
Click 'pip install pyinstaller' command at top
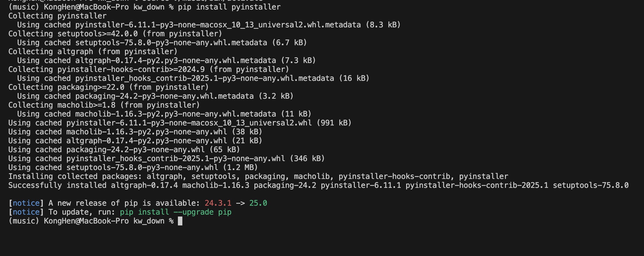coord(229,7)
